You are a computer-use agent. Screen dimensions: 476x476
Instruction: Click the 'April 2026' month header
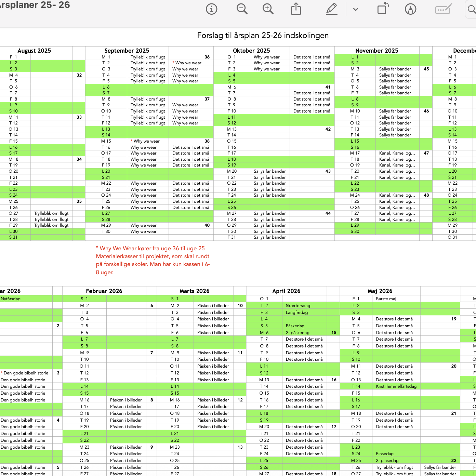[287, 291]
